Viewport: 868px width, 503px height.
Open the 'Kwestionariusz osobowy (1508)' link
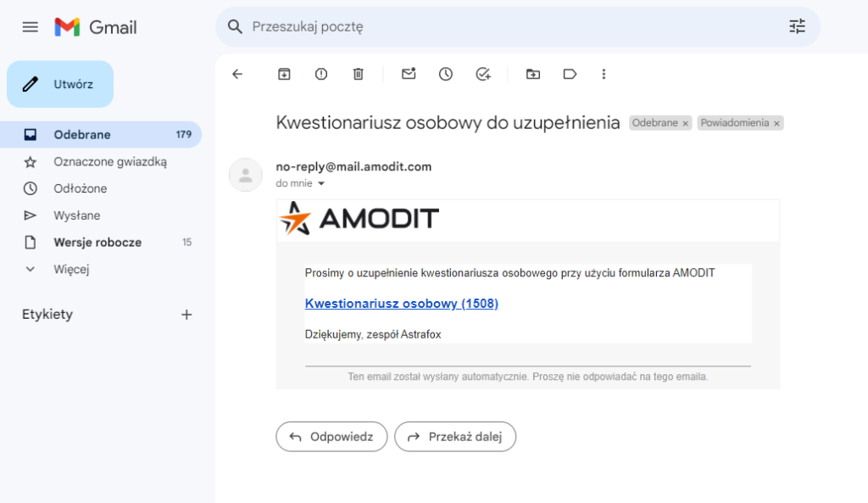(x=401, y=304)
